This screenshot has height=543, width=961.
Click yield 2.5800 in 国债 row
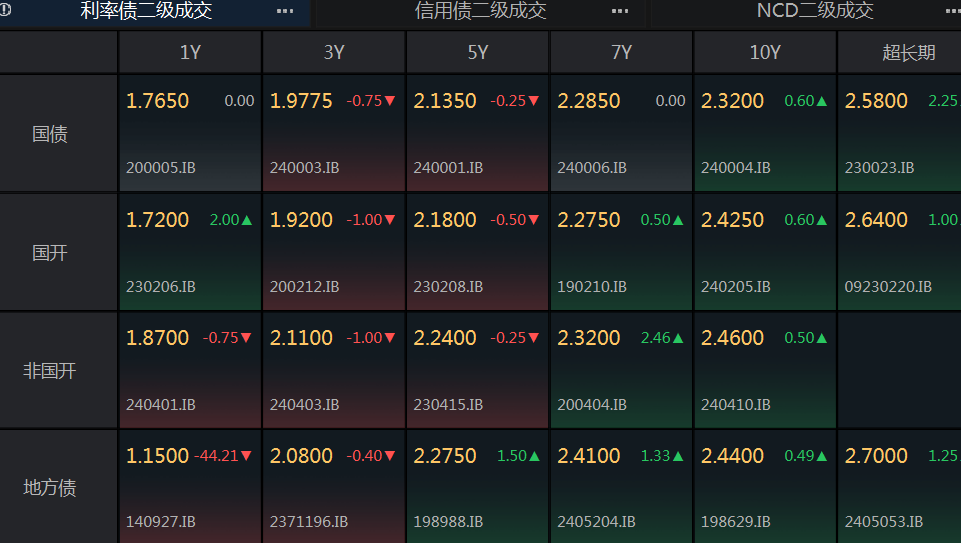pyautogui.click(x=876, y=101)
